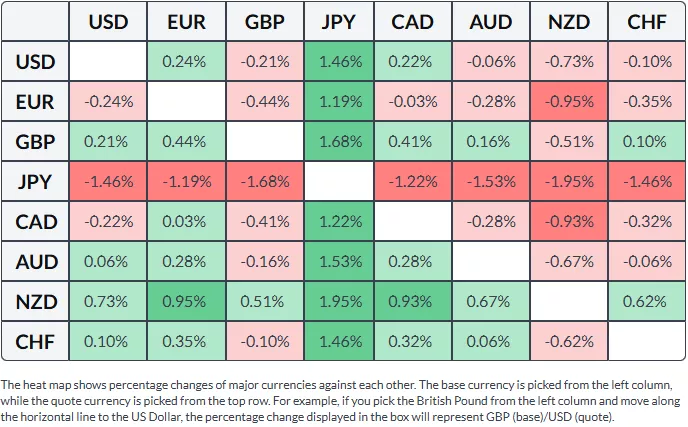Click the JPY column header
The height and width of the screenshot is (427, 688).
[x=342, y=22]
